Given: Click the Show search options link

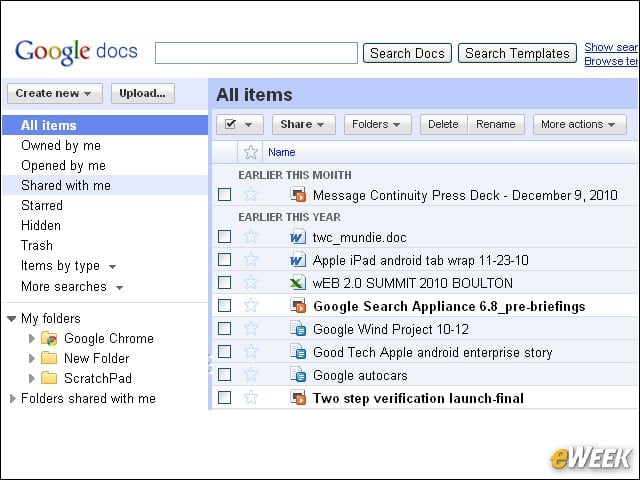Looking at the screenshot, I should (x=611, y=47).
